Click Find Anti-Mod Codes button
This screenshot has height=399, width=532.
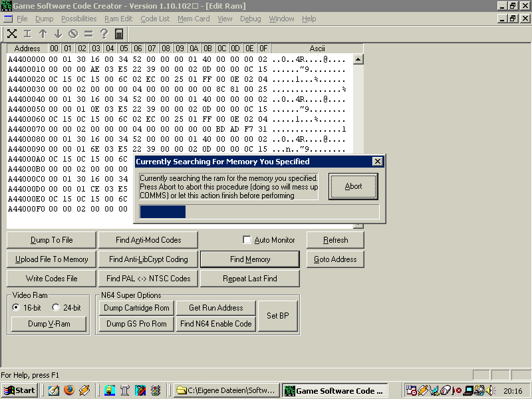tap(148, 240)
